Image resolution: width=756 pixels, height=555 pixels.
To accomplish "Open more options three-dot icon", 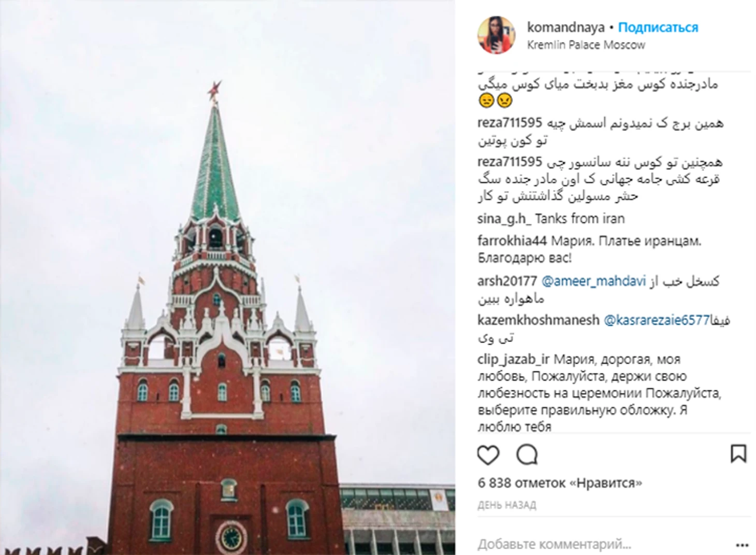I will pos(744,545).
